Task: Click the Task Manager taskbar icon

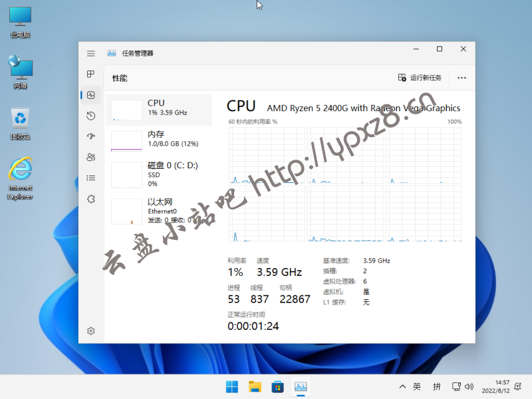Action: pyautogui.click(x=301, y=387)
